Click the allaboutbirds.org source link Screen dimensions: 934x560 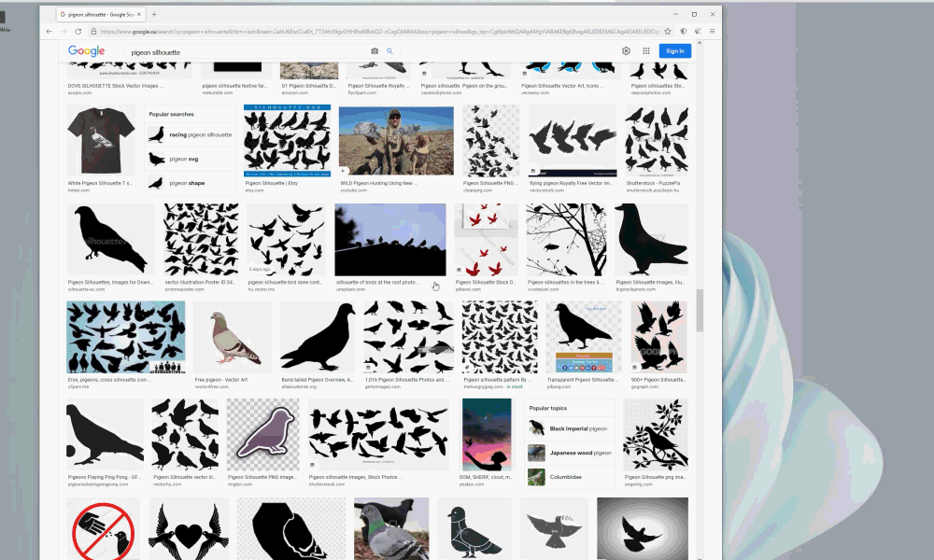click(299, 386)
